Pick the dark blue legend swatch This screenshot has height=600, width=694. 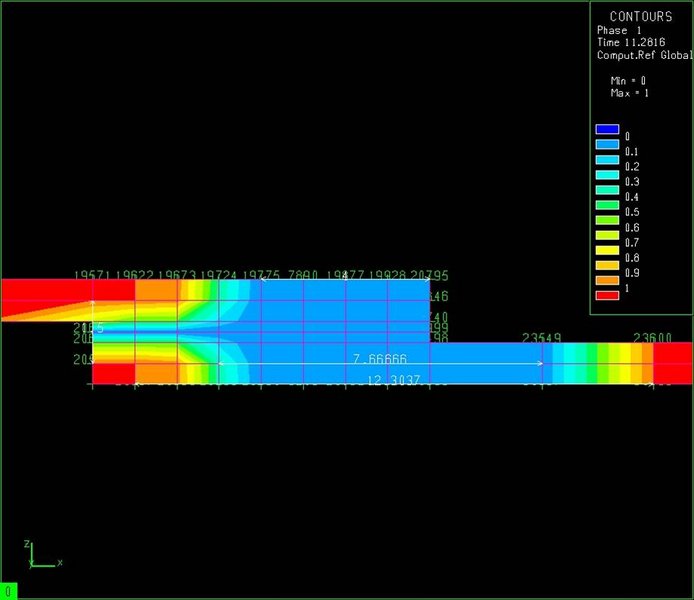tap(607, 129)
